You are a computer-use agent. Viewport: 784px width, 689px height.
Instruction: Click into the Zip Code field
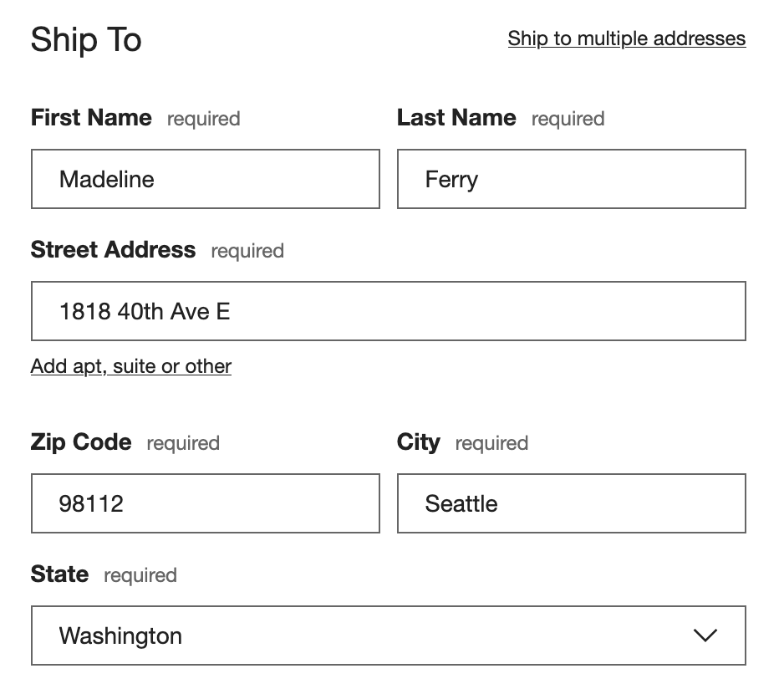(205, 503)
